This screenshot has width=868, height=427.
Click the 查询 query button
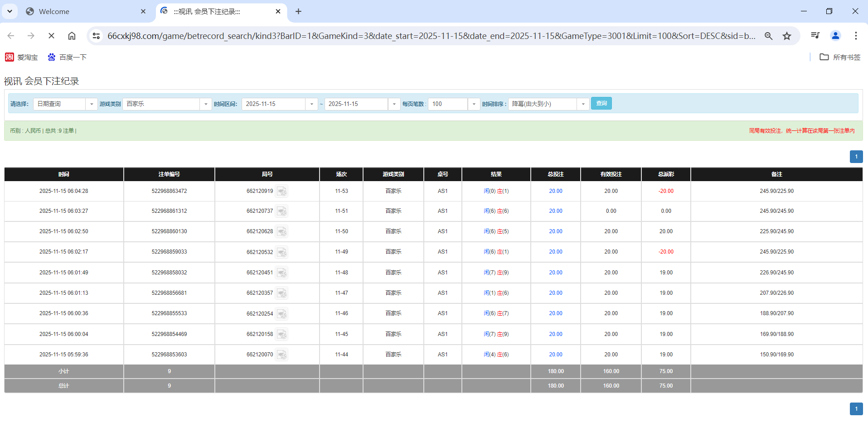pos(601,103)
